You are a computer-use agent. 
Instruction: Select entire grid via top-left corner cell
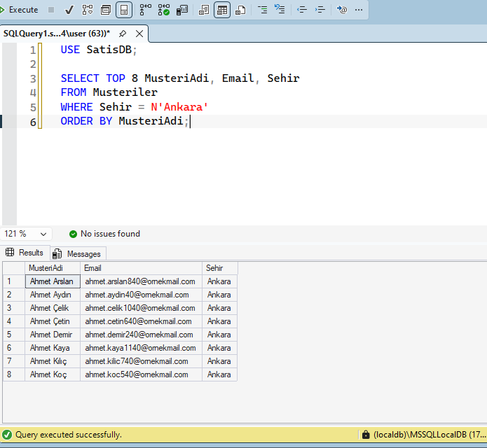click(x=14, y=268)
